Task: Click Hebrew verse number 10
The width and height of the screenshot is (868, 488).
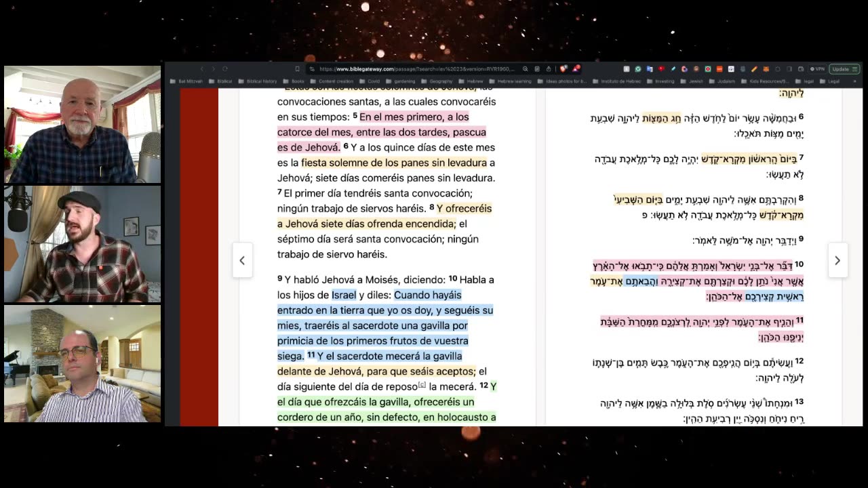Action: point(799,264)
